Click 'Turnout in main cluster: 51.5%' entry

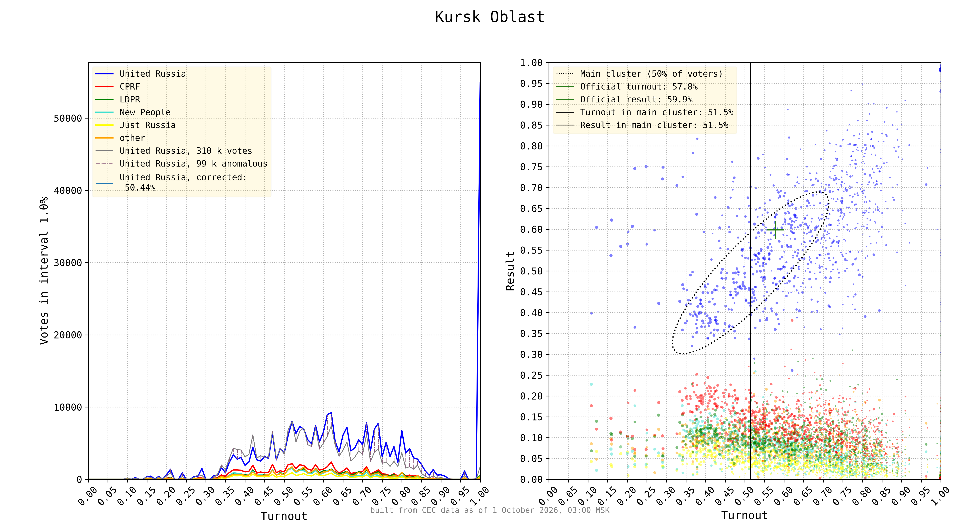click(645, 112)
